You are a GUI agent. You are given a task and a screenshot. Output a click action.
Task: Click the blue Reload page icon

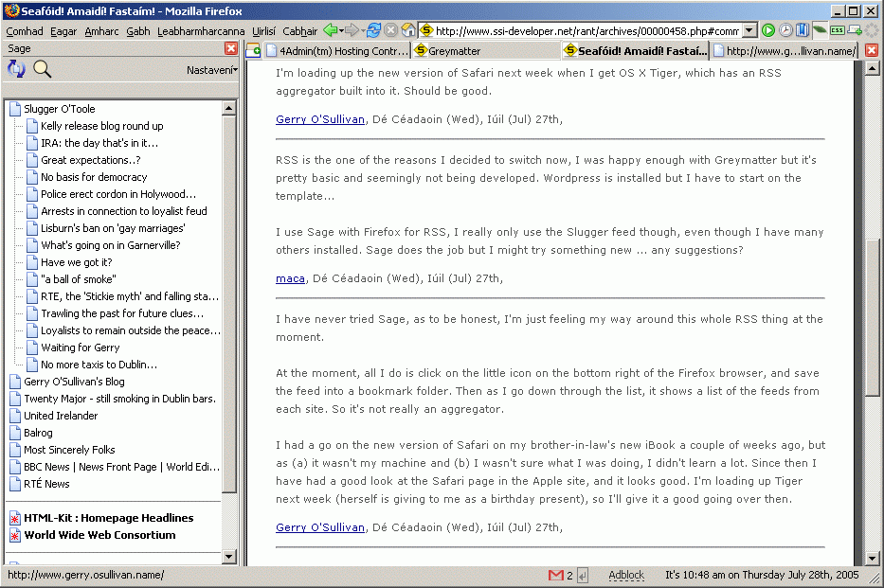(372, 30)
